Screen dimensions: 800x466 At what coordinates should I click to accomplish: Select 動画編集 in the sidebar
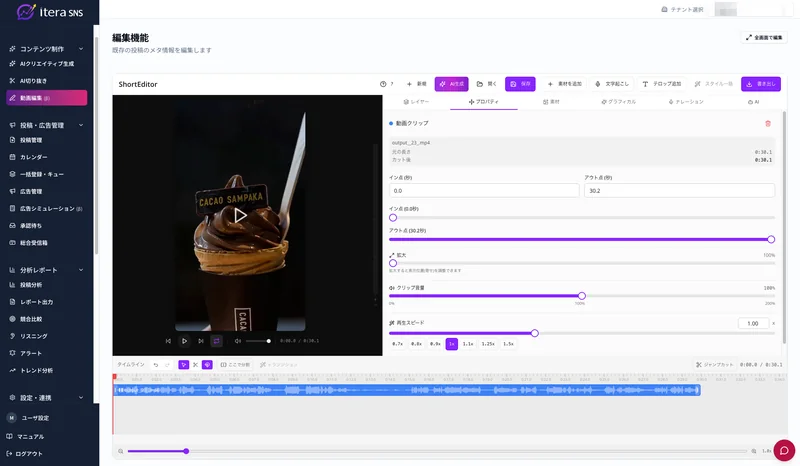tap(46, 98)
